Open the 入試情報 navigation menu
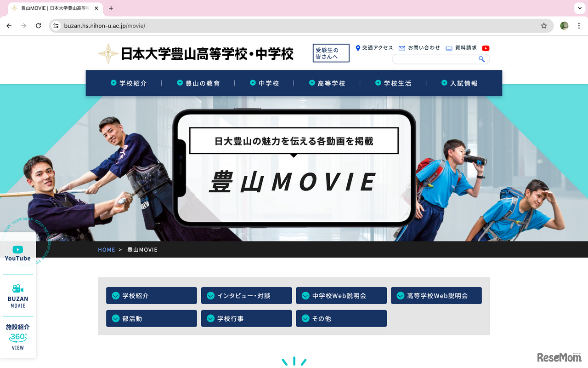 coord(459,83)
